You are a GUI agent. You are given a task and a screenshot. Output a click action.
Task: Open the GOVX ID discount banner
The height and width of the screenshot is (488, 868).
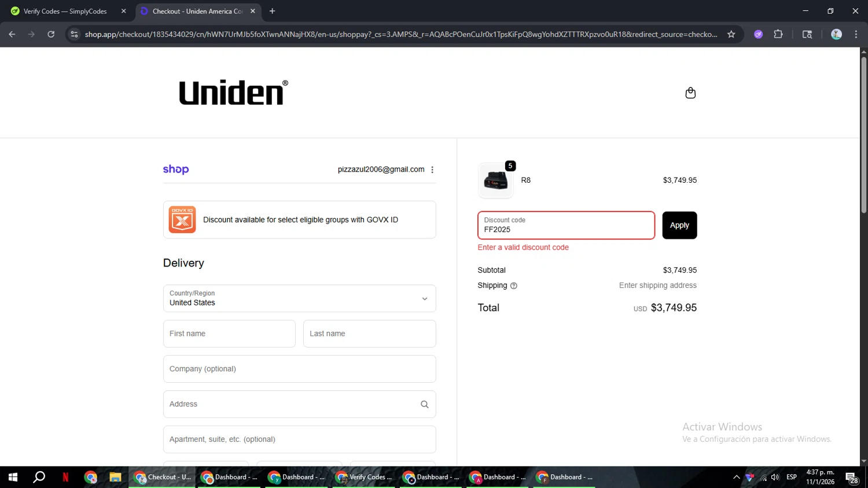[x=300, y=220]
